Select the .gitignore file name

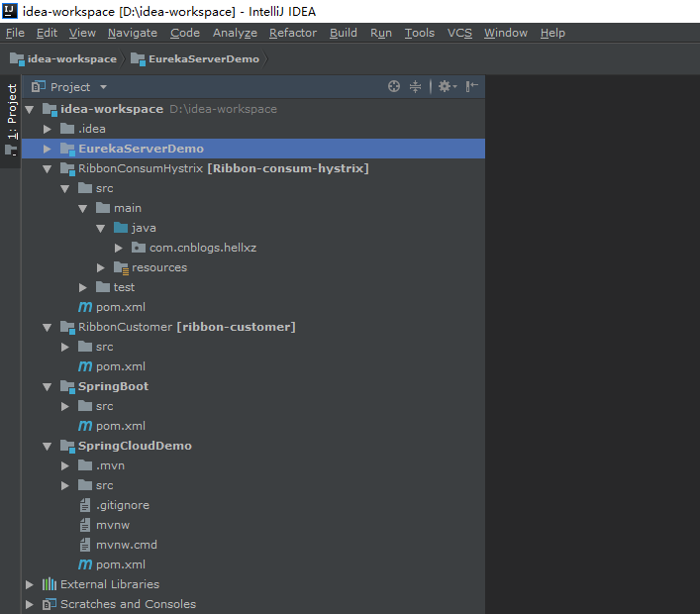(123, 505)
